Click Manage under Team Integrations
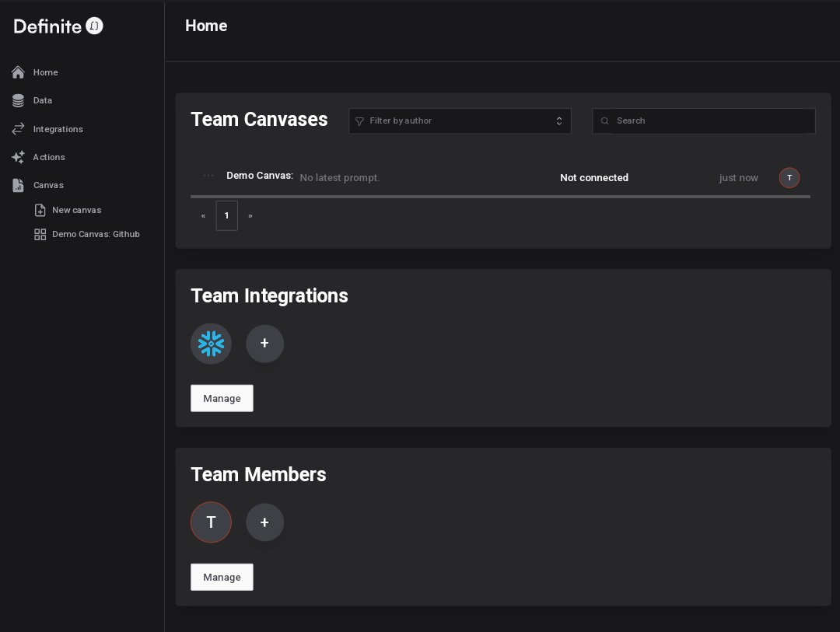 [x=222, y=398]
